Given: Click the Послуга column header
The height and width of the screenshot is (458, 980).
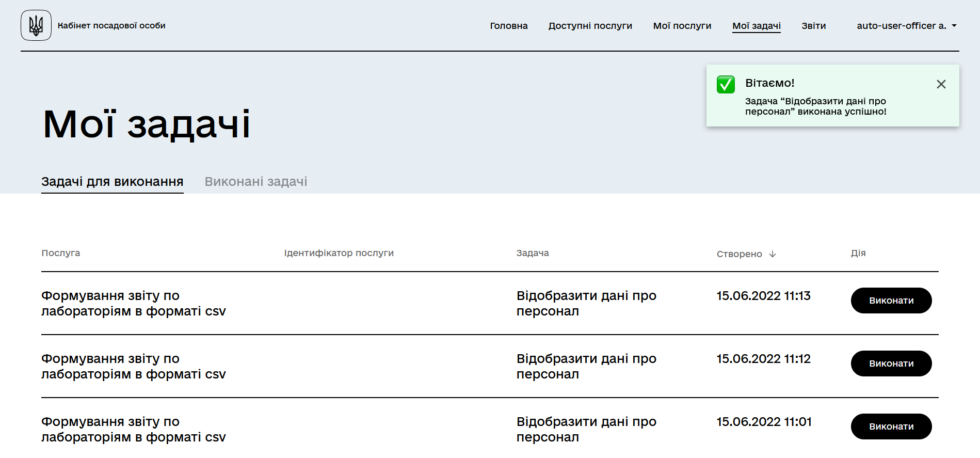Looking at the screenshot, I should tap(61, 253).
